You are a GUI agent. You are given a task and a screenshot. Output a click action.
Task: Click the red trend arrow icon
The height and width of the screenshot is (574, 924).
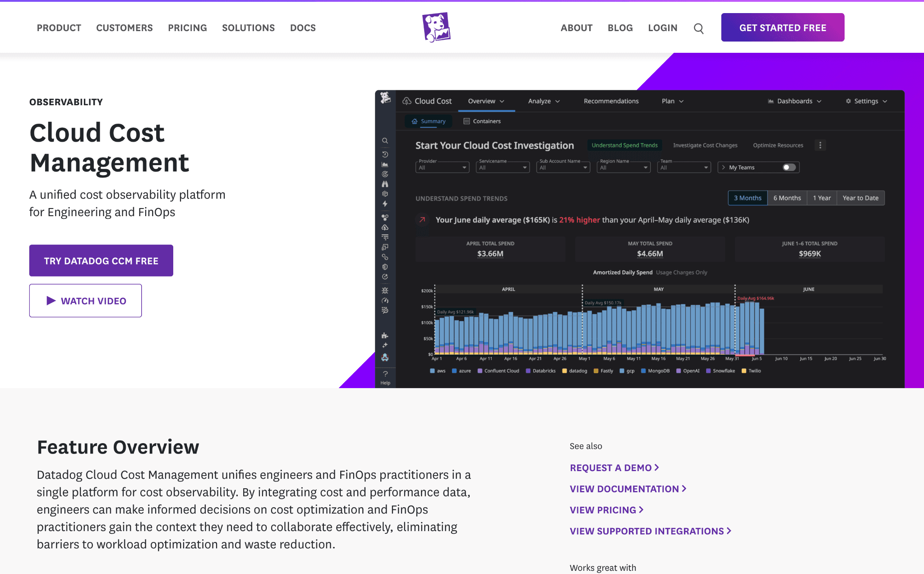tap(422, 220)
